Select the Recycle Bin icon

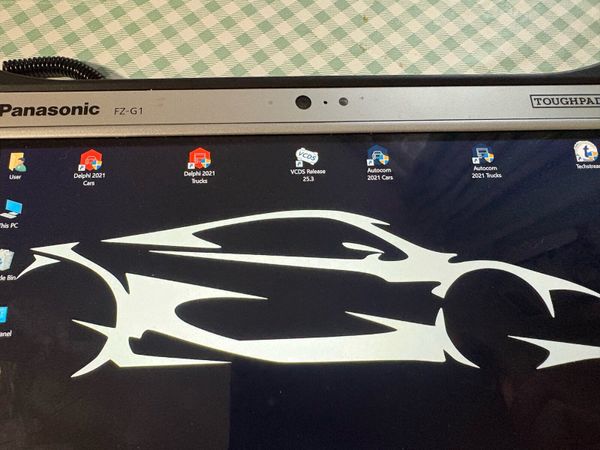point(7,260)
